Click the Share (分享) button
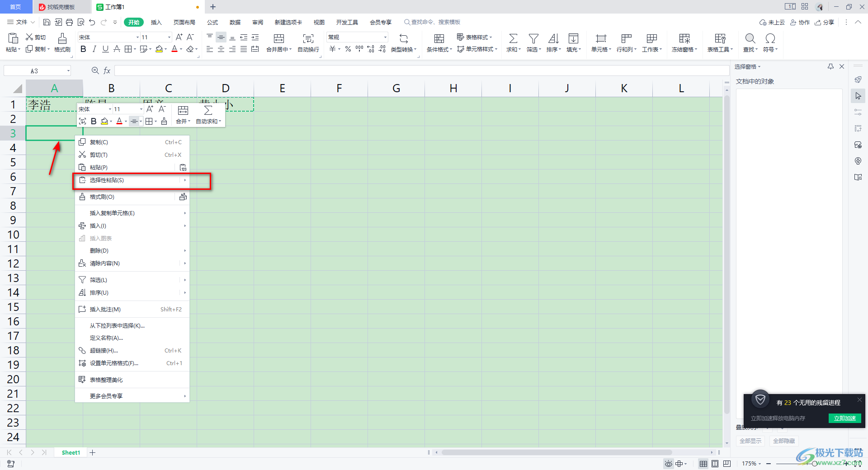The height and width of the screenshot is (470, 868). tap(824, 22)
